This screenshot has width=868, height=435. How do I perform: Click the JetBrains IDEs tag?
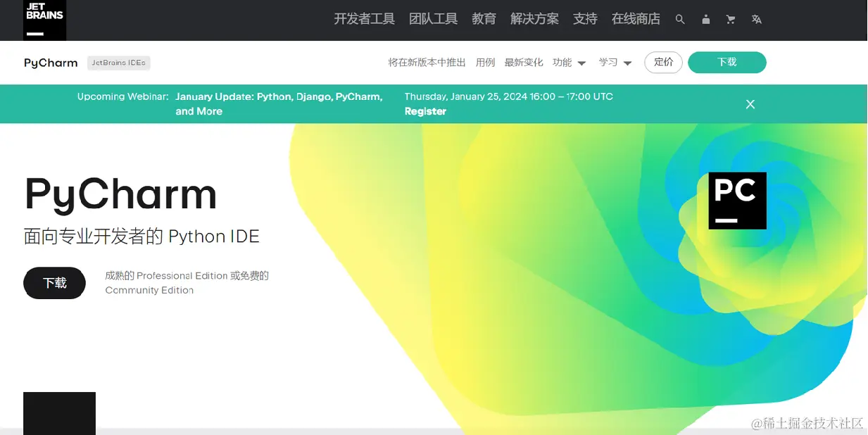pyautogui.click(x=119, y=63)
